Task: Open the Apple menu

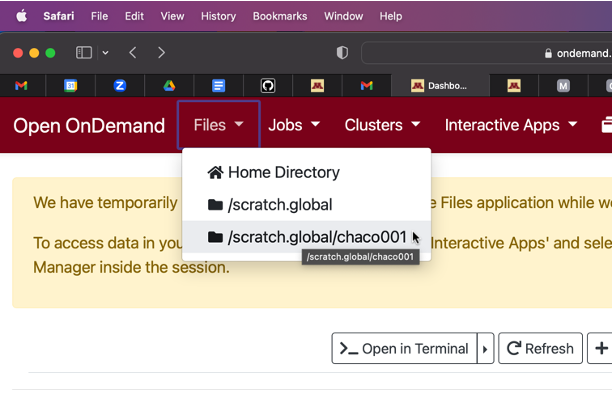Action: [x=21, y=16]
